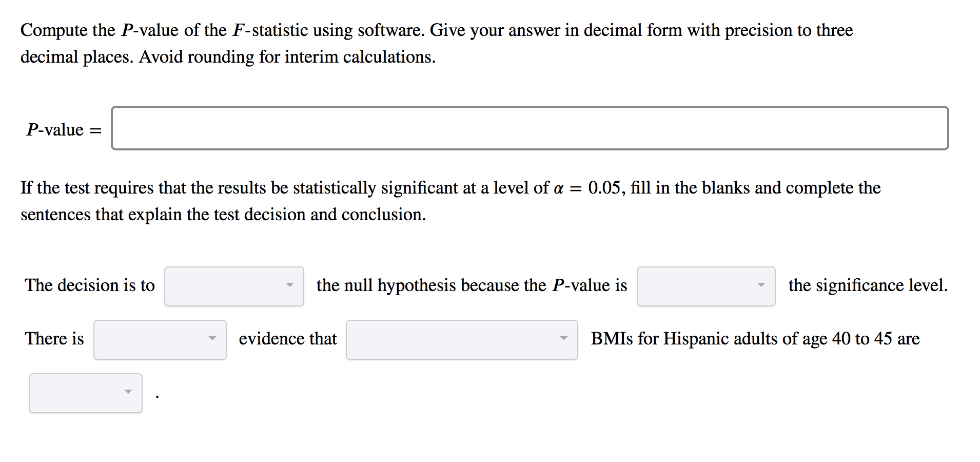
Task: Open the dropdown between 'evidence that' and 'BMIs'
Action: click(461, 339)
